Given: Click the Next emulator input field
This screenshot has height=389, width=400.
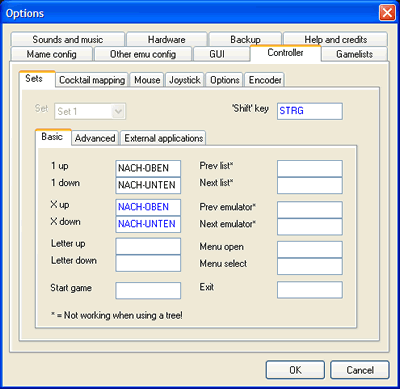Looking at the screenshot, I should [x=310, y=227].
